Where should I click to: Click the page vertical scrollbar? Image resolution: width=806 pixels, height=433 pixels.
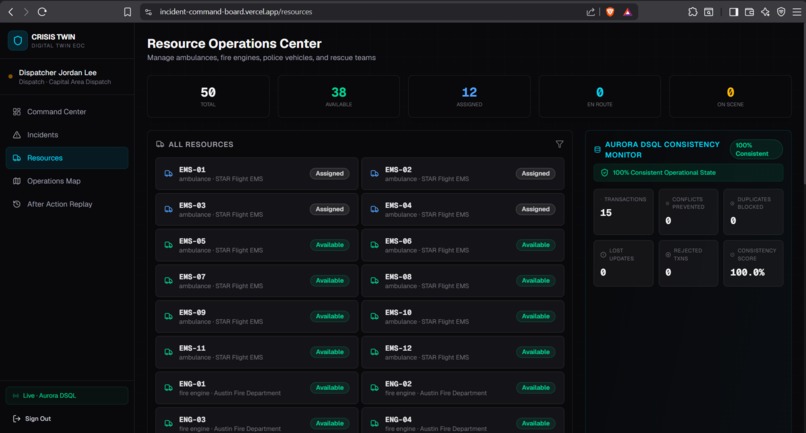pos(803,103)
